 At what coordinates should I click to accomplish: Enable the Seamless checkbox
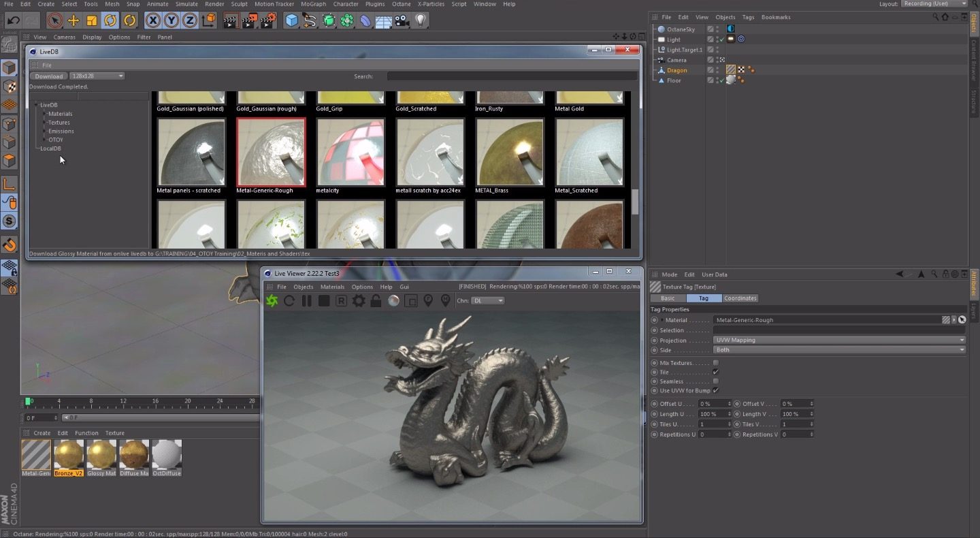coord(715,381)
